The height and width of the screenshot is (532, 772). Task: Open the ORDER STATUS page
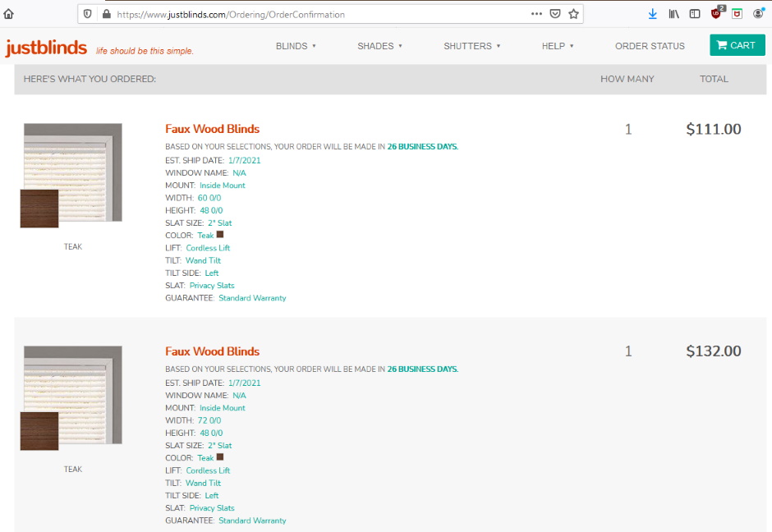pyautogui.click(x=650, y=46)
